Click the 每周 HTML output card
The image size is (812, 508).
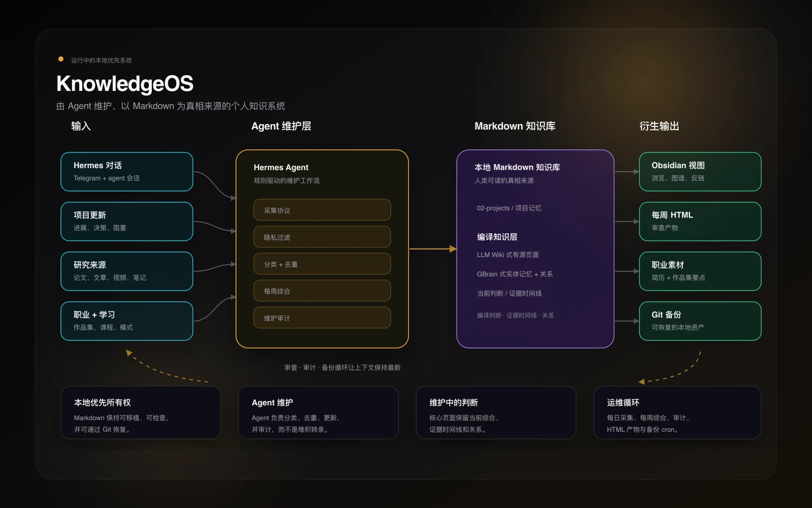click(700, 221)
